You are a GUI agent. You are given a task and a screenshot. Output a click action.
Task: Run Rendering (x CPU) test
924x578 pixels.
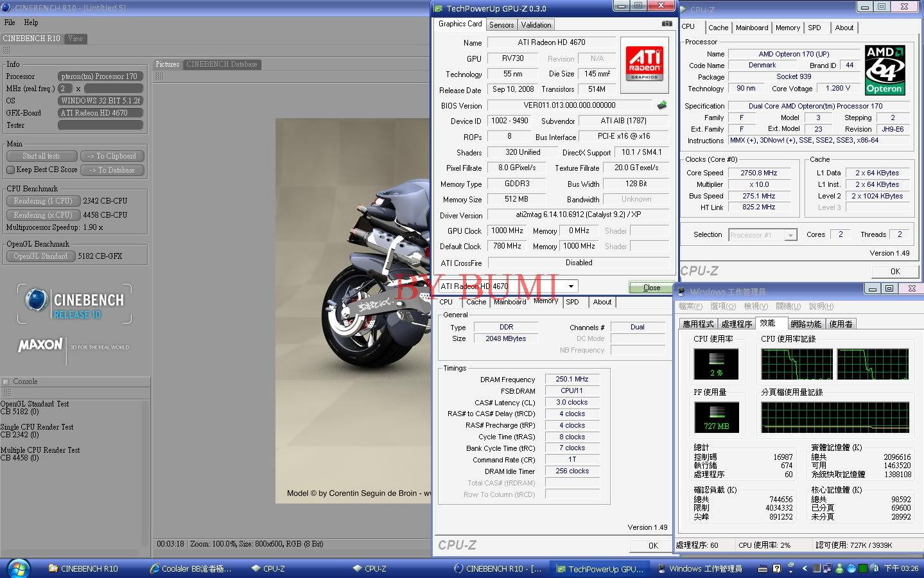(43, 215)
